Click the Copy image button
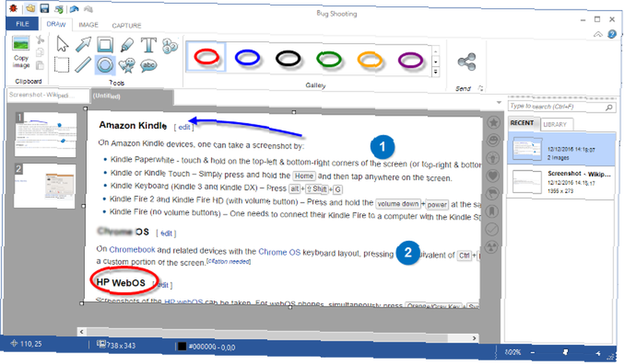Screen dimensions: 624x364 coord(21,52)
